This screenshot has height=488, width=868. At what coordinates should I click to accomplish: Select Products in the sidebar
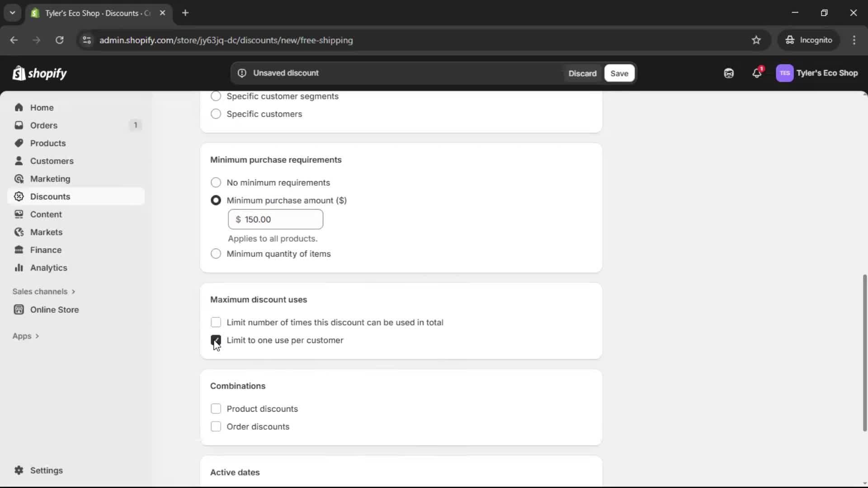[x=48, y=143]
